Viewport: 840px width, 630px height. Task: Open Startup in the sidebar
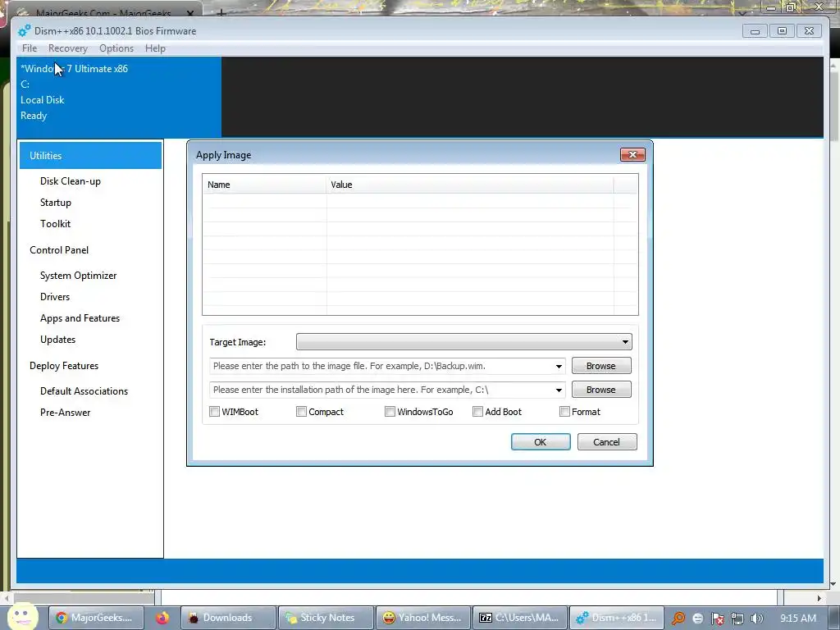[56, 203]
